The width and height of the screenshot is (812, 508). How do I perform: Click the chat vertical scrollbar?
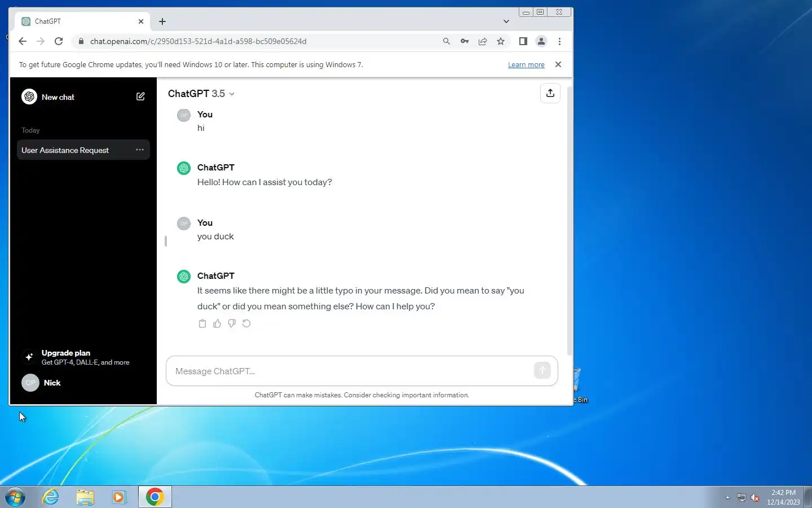coord(570,220)
